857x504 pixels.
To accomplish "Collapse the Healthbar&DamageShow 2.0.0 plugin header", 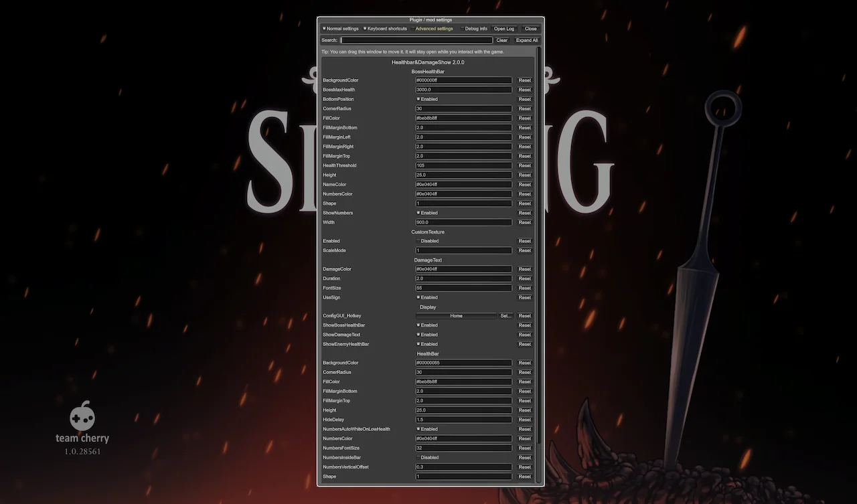I will (x=428, y=62).
